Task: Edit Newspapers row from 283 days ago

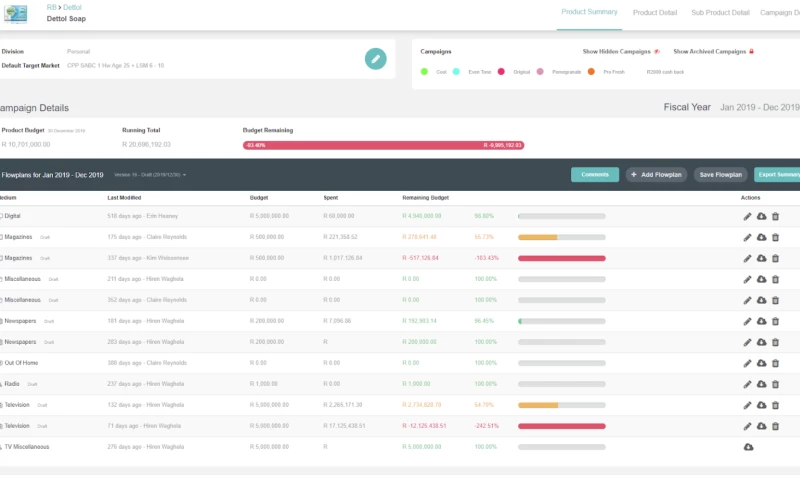Action: click(747, 342)
